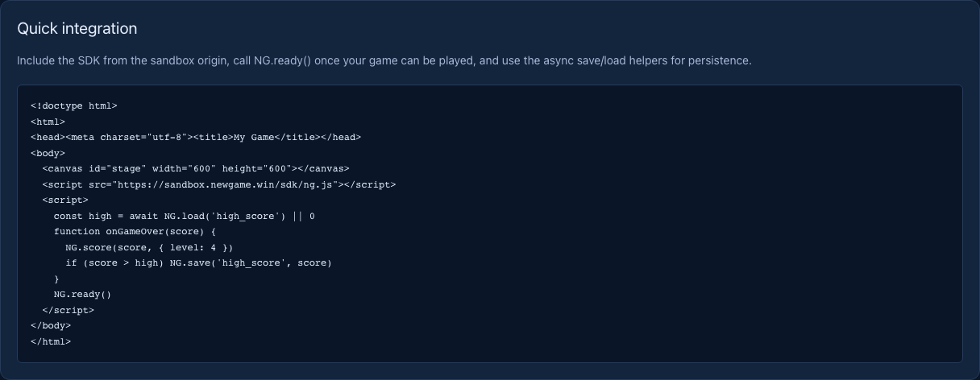This screenshot has width=980, height=380.
Task: Click the closing html tag line
Action: click(x=51, y=341)
